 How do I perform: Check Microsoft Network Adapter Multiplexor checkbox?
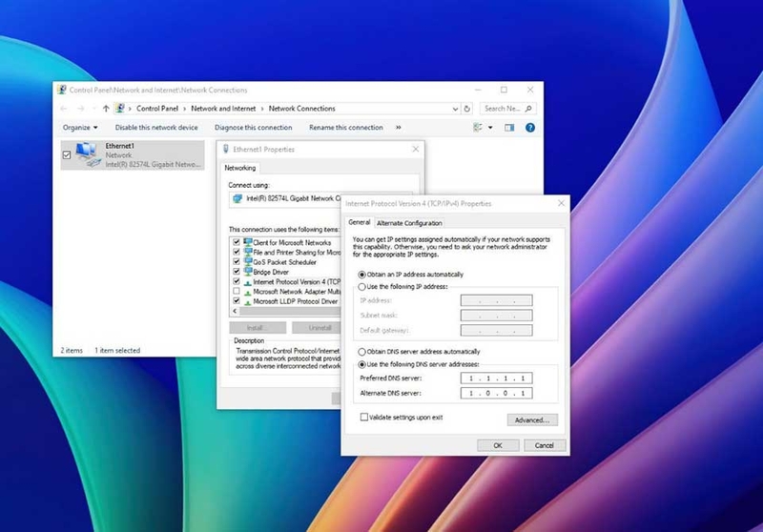(x=237, y=291)
